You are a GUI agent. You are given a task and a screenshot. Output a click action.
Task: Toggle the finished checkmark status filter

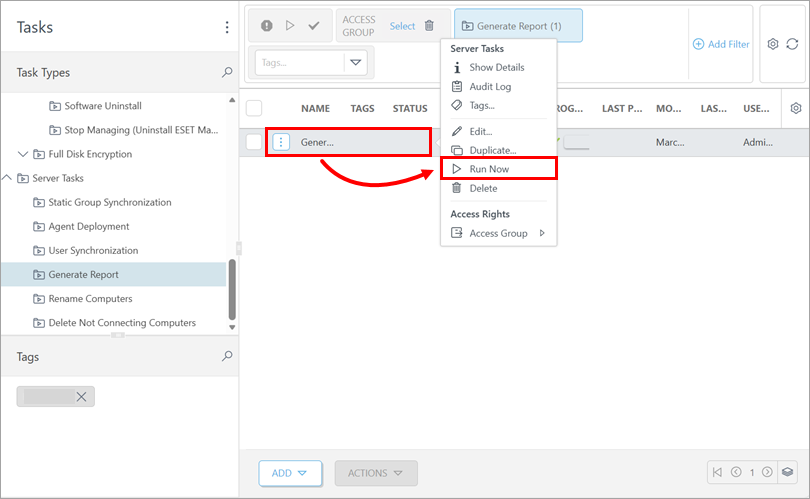314,26
